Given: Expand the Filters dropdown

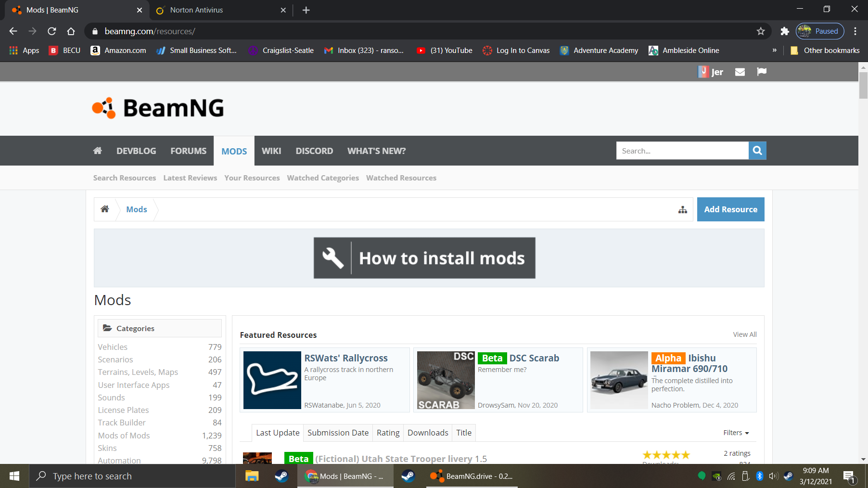Looking at the screenshot, I should (x=736, y=433).
